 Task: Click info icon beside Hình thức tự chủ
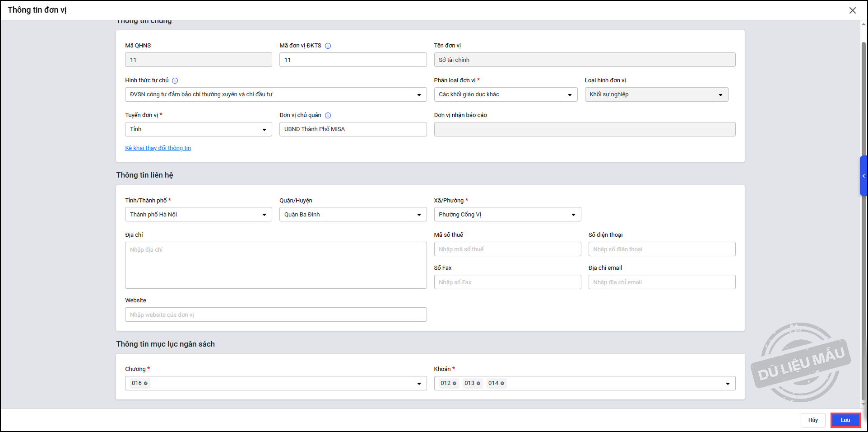(175, 80)
